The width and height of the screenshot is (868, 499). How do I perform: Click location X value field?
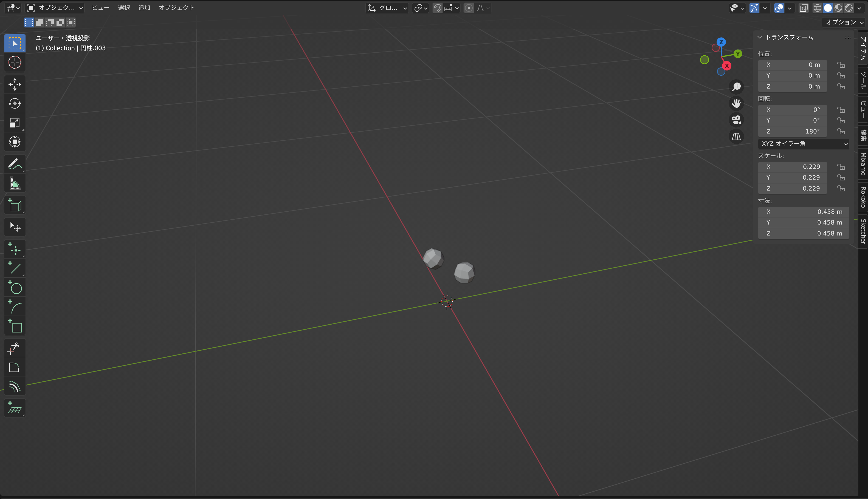[x=792, y=65]
